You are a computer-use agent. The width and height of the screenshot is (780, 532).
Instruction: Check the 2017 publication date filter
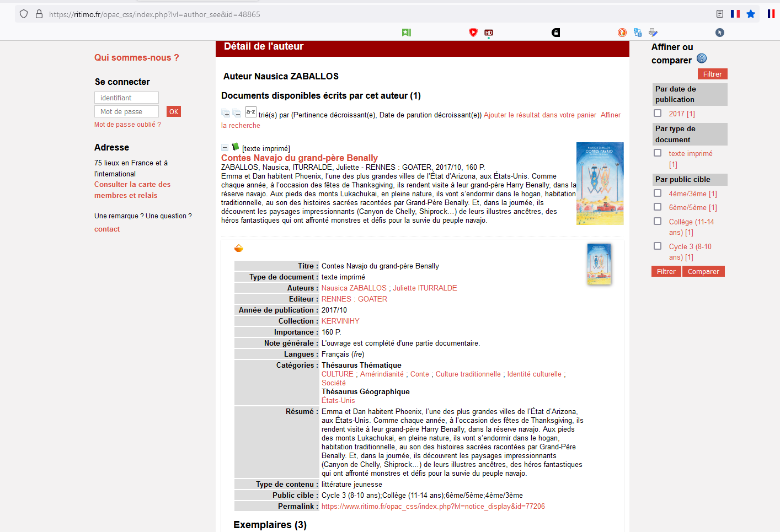tap(658, 113)
